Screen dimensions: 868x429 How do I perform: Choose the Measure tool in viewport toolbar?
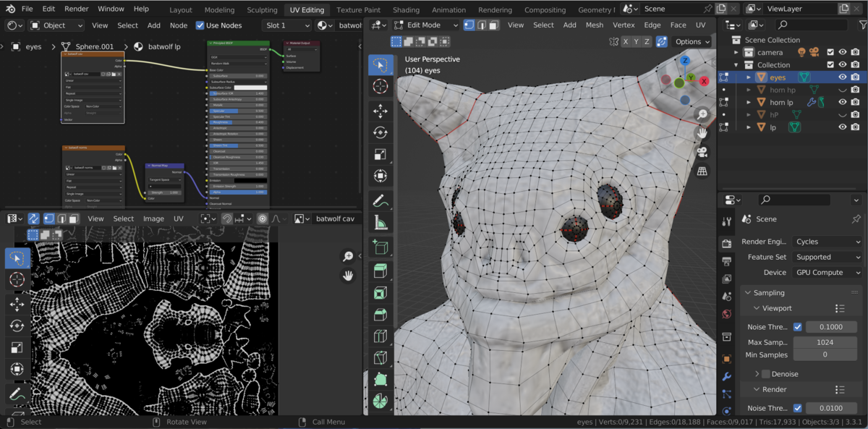380,224
